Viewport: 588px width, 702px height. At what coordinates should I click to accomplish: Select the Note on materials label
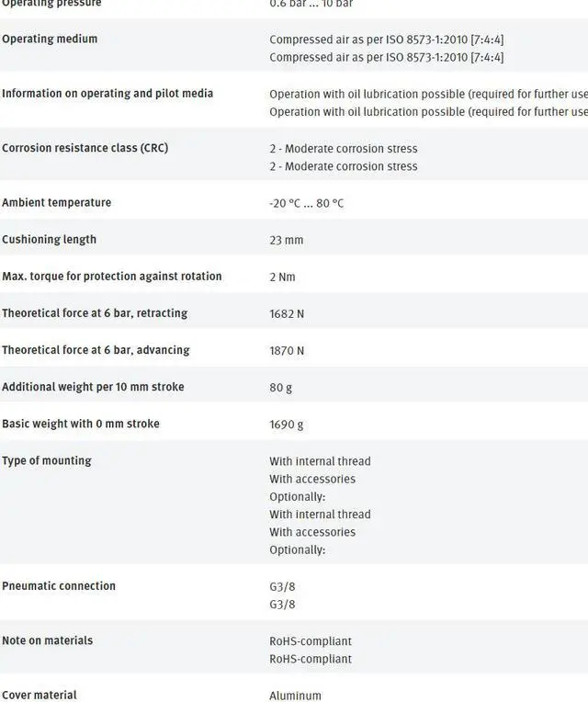tap(48, 640)
